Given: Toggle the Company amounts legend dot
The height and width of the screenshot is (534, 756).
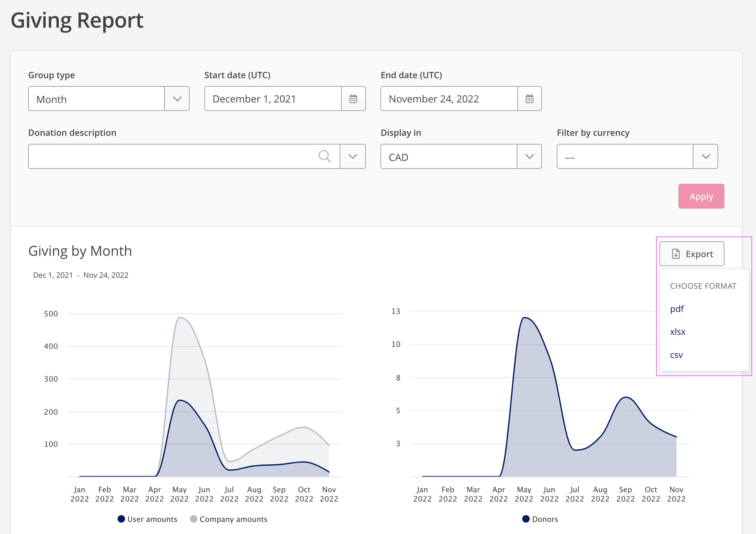Looking at the screenshot, I should [194, 519].
